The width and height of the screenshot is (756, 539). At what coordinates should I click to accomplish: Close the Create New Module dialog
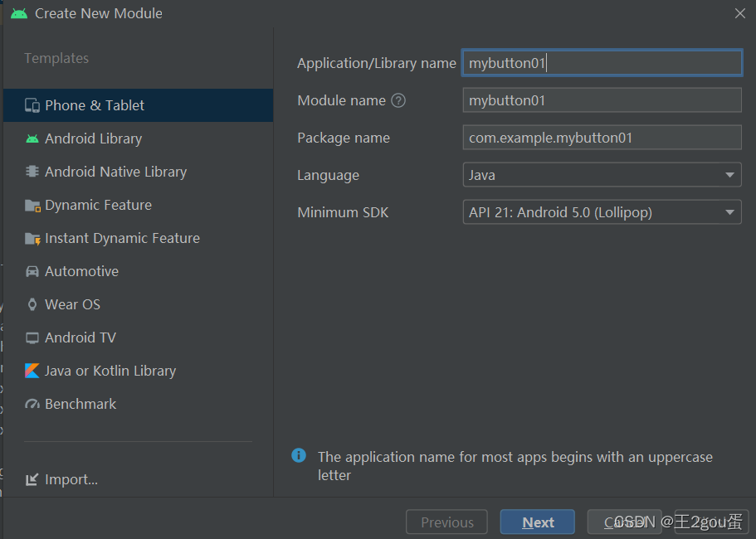(740, 13)
